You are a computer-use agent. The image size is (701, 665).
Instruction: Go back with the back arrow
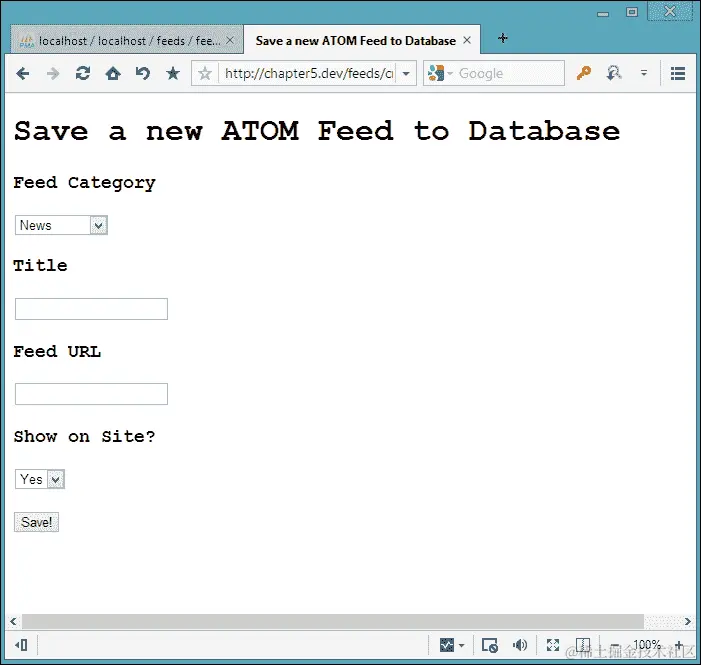coord(22,73)
